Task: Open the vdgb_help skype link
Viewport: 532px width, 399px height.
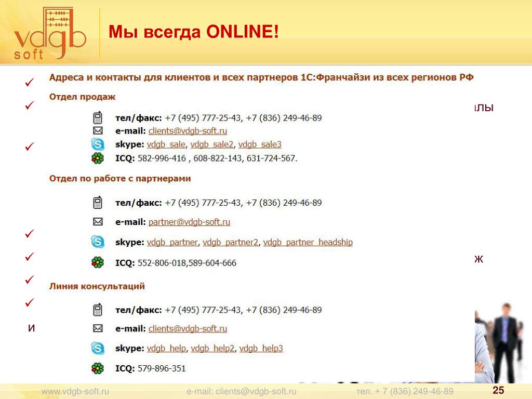Action: (166, 349)
